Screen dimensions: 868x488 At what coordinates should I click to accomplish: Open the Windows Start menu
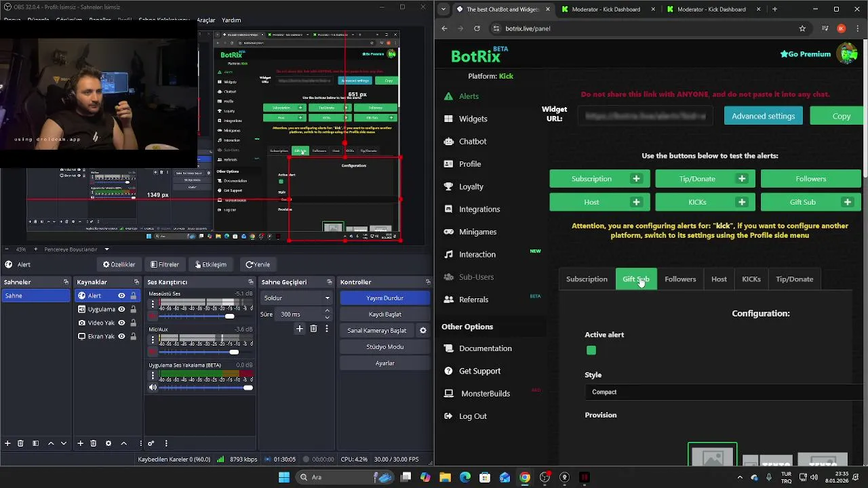[284, 477]
